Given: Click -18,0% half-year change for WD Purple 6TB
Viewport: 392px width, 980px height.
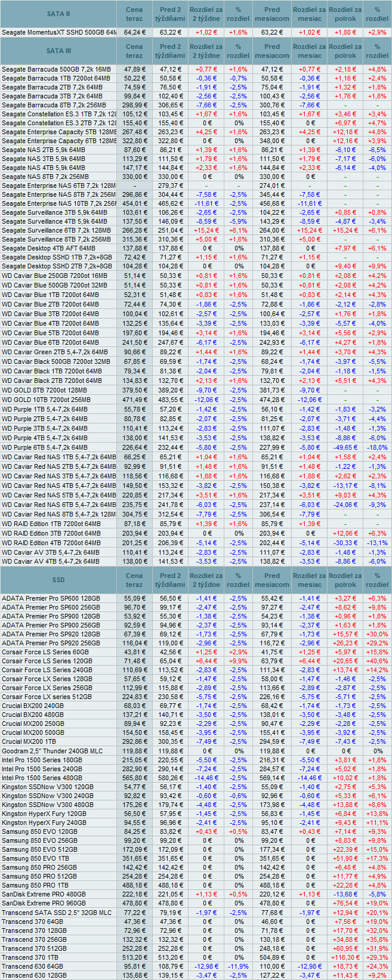Looking at the screenshot, I should tap(377, 447).
